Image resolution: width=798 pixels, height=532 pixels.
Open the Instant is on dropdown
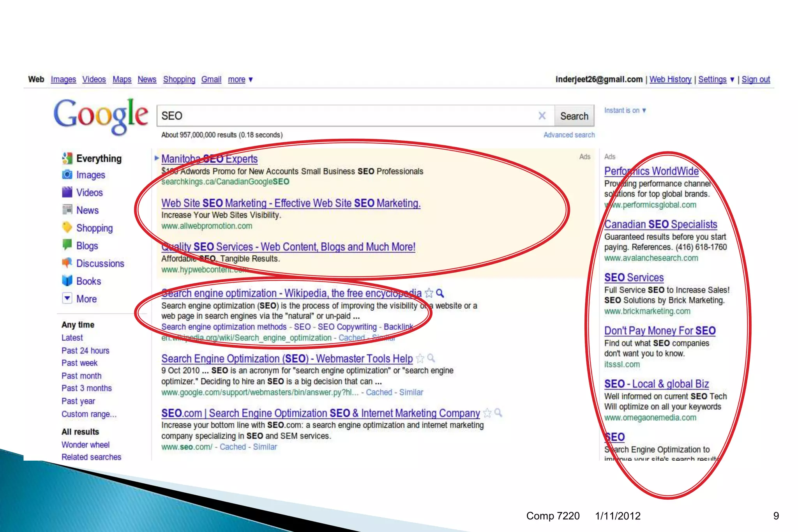click(x=625, y=111)
